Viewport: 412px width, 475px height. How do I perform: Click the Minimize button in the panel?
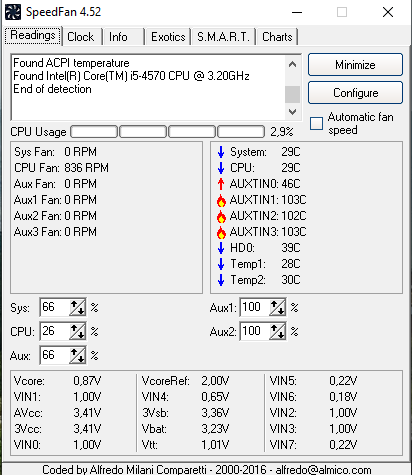pos(355,65)
